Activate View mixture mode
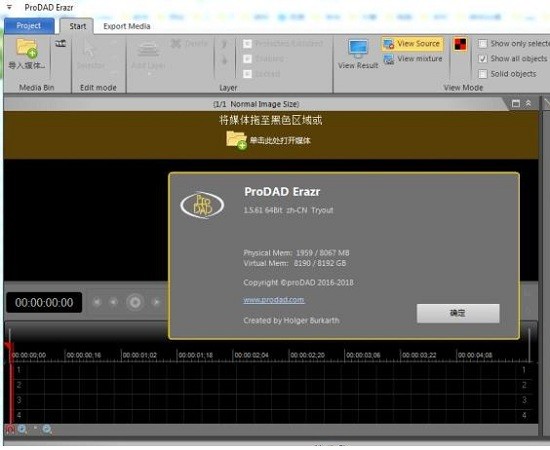550x450 pixels. pos(412,59)
